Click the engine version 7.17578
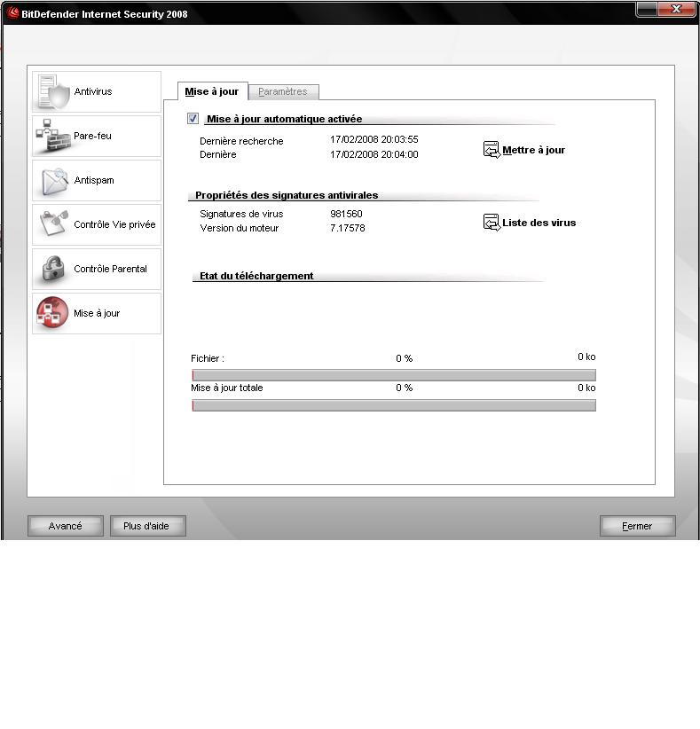 point(348,228)
